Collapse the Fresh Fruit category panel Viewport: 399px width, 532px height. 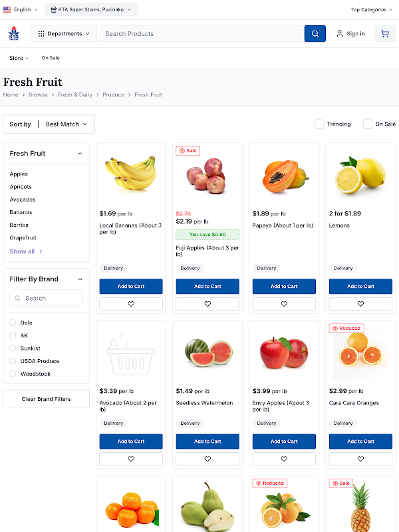(x=80, y=154)
